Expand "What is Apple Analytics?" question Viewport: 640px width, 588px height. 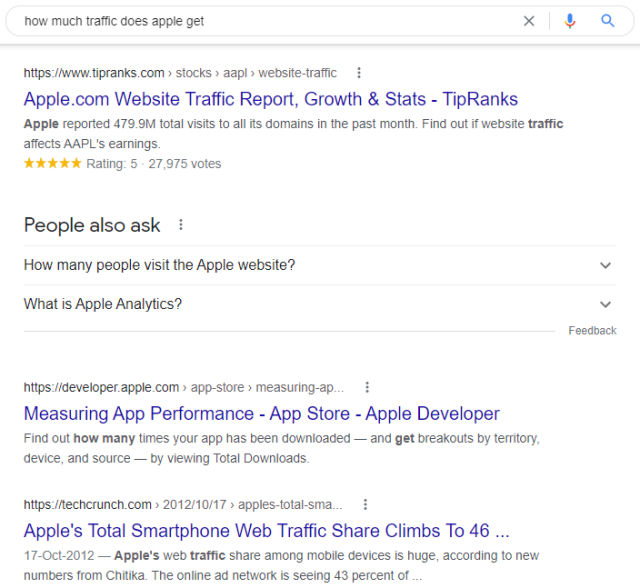(320, 304)
